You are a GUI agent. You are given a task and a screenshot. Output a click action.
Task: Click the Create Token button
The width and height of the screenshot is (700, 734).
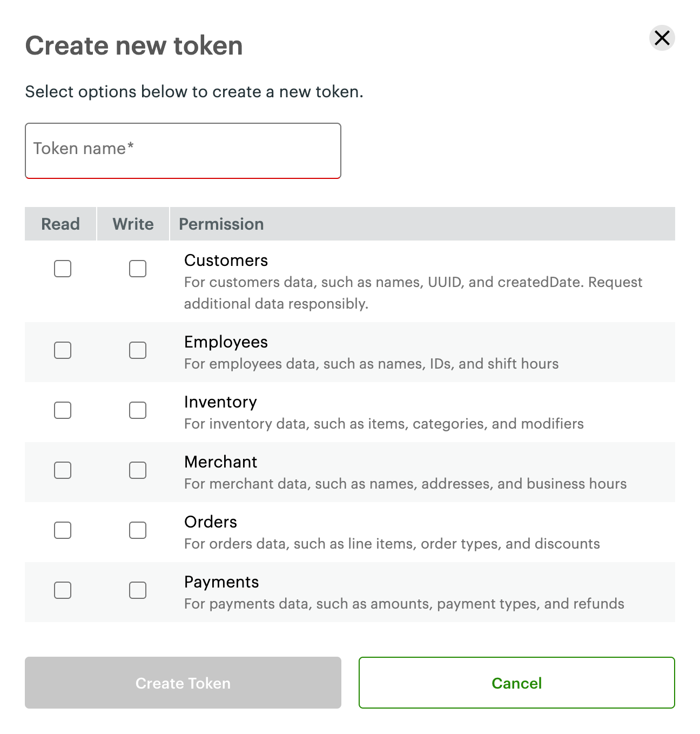click(x=183, y=683)
